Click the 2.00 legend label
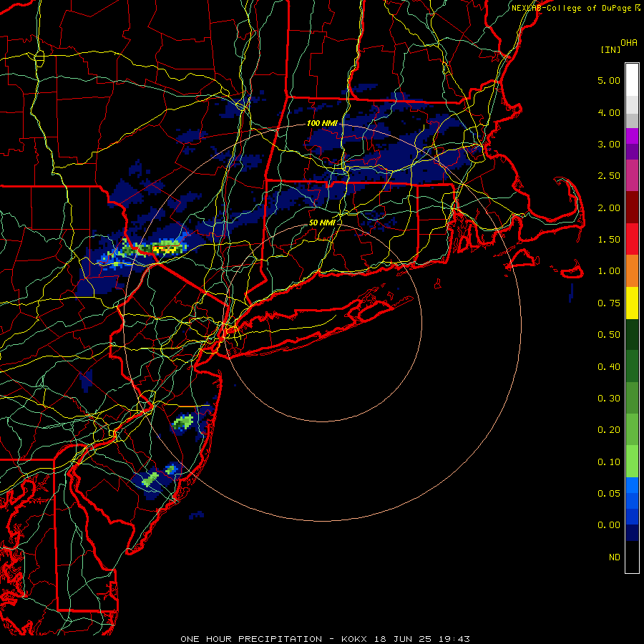644x644 pixels. pyautogui.click(x=609, y=208)
